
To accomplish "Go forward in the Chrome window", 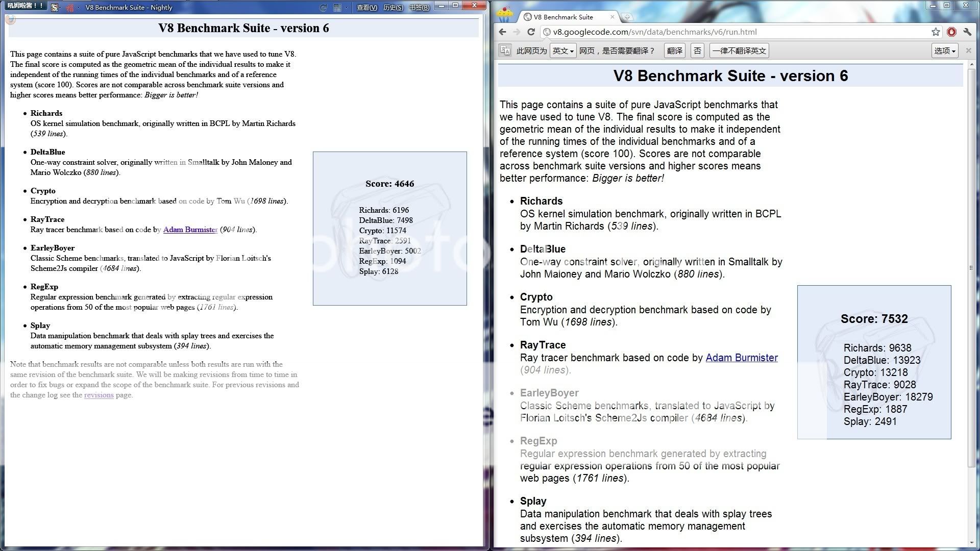I will [517, 32].
